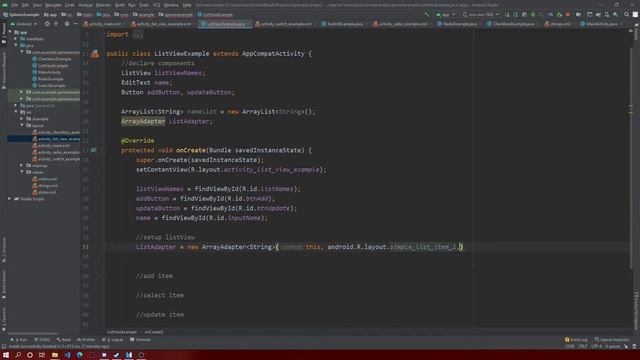Open the Logcat tool window
Image resolution: width=640 pixels, height=360 pixels.
pyautogui.click(x=113, y=340)
